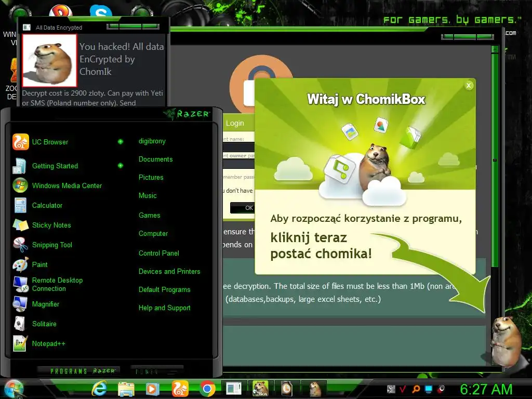Switch to standing hamster taskbar button
This screenshot has width=532, height=399.
(x=315, y=389)
